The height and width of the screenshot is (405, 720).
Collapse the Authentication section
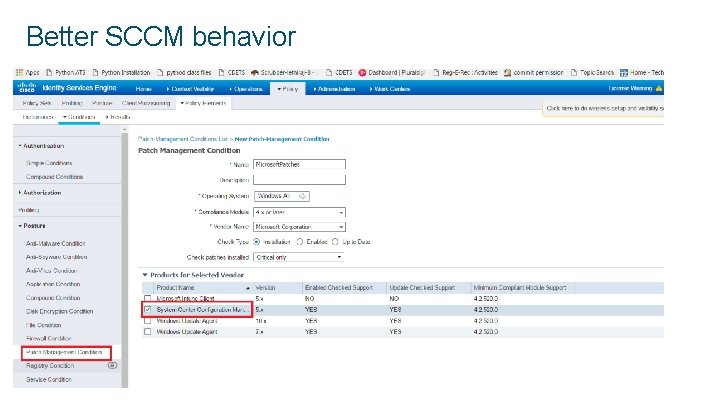(x=20, y=146)
